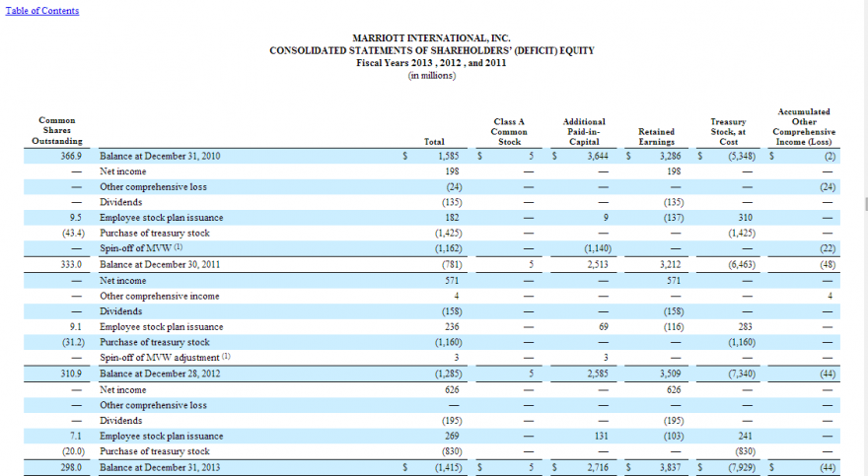The width and height of the screenshot is (868, 476).
Task: Click the '(in millions)' note
Action: pyautogui.click(x=432, y=75)
